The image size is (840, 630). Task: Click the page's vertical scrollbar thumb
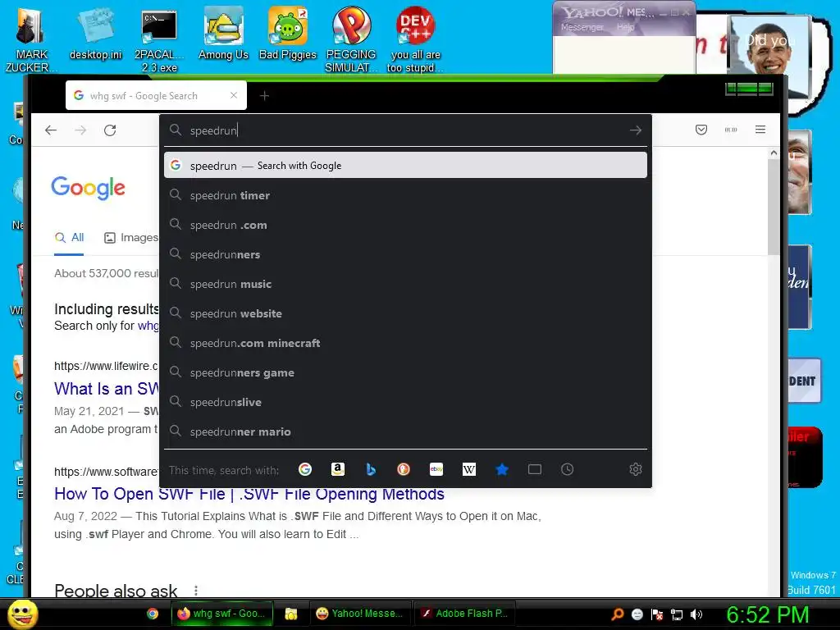click(773, 207)
